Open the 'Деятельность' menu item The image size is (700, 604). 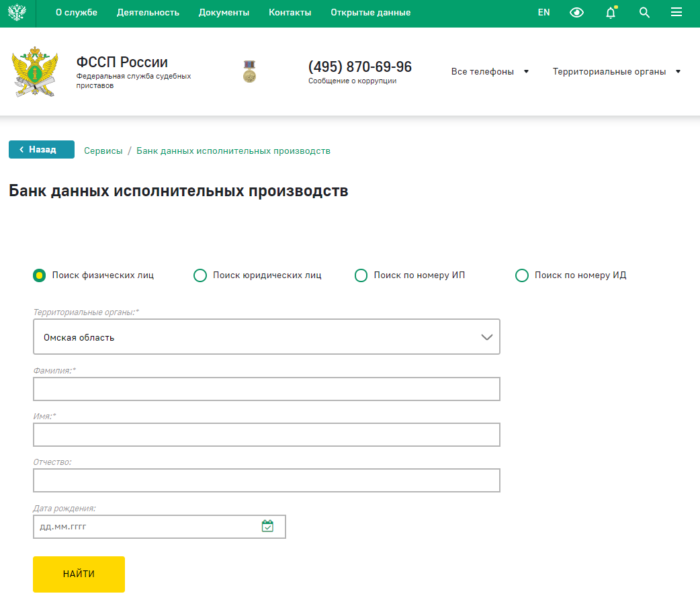pos(148,13)
